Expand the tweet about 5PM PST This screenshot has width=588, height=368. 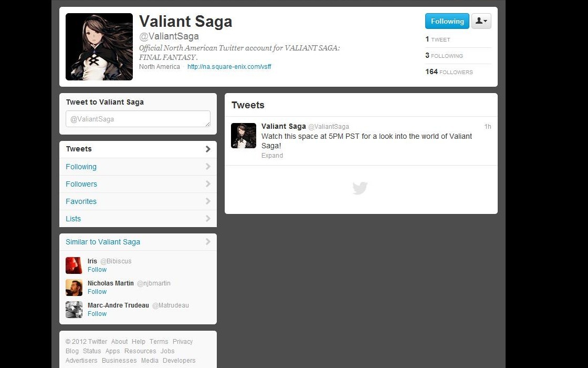272,156
